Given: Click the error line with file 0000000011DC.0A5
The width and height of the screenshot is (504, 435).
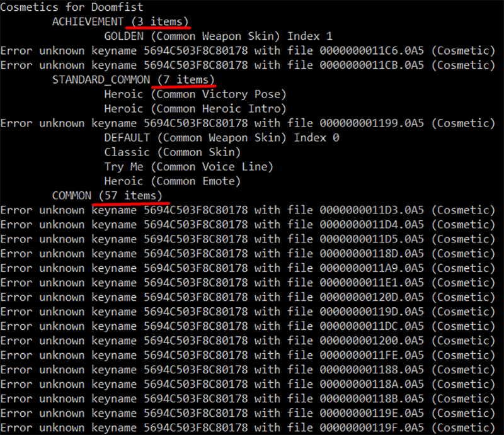Looking at the screenshot, I should coord(248,327).
